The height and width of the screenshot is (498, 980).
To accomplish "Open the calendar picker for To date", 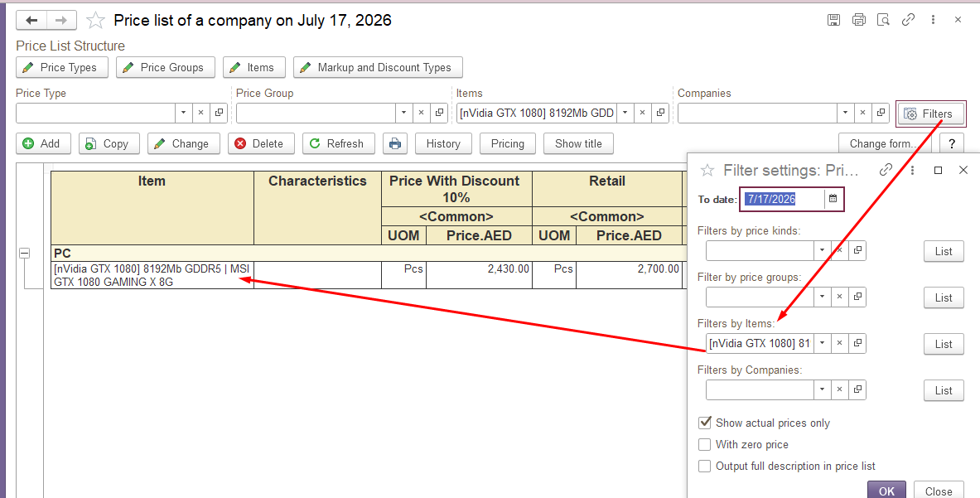I will [833, 199].
